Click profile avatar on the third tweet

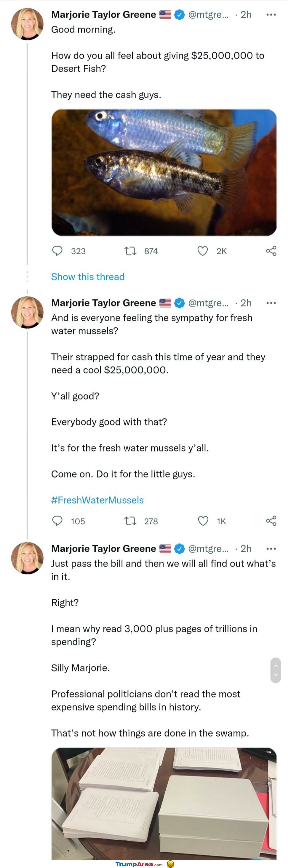(x=27, y=558)
